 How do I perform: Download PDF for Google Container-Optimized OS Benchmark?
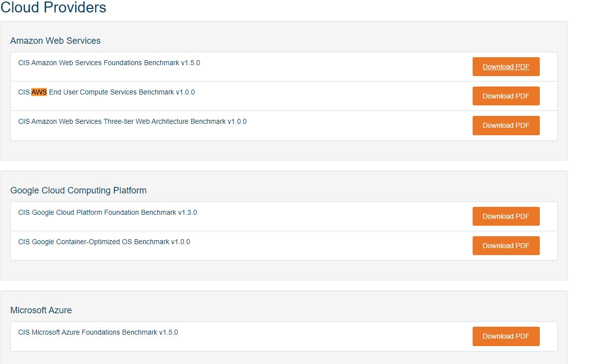pos(506,246)
